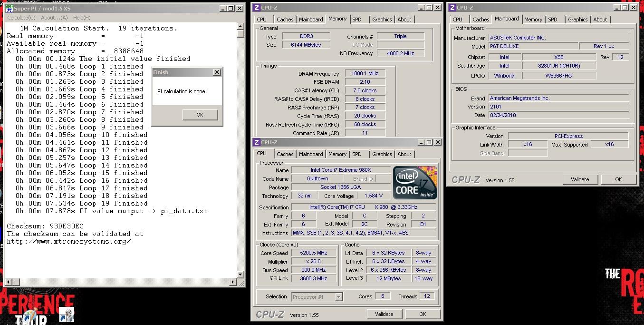Click OK in the CPU-Z CPU window

(423, 314)
